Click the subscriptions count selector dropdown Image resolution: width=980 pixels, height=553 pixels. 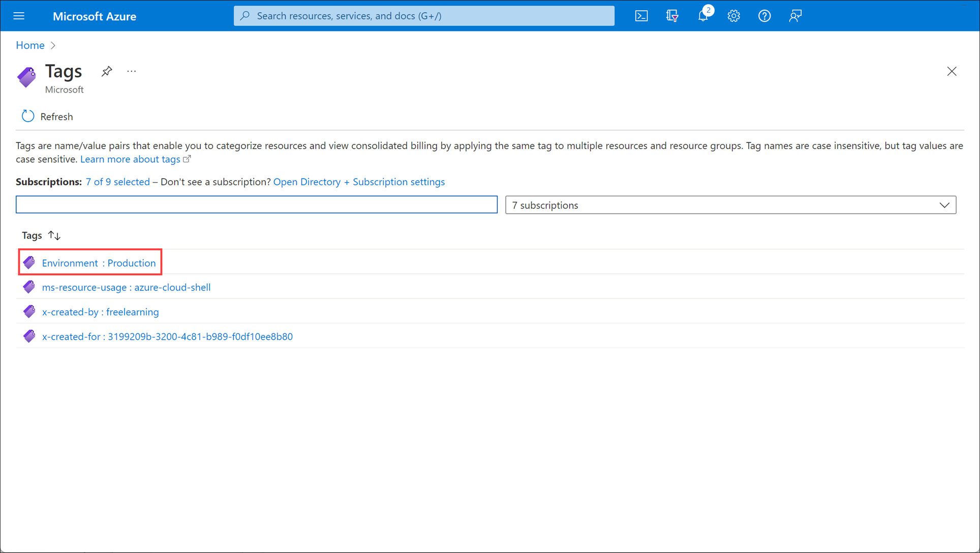731,205
